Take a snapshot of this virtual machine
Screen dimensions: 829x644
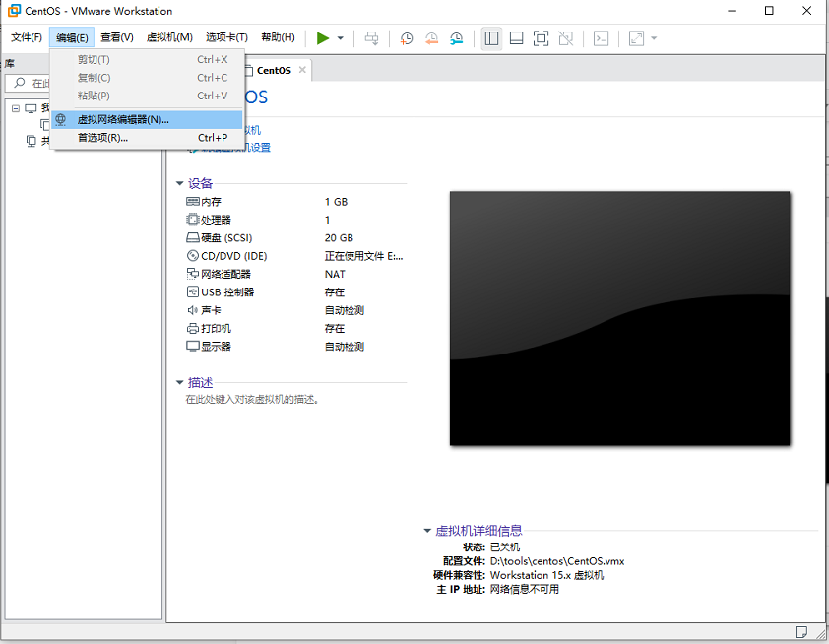pos(406,38)
